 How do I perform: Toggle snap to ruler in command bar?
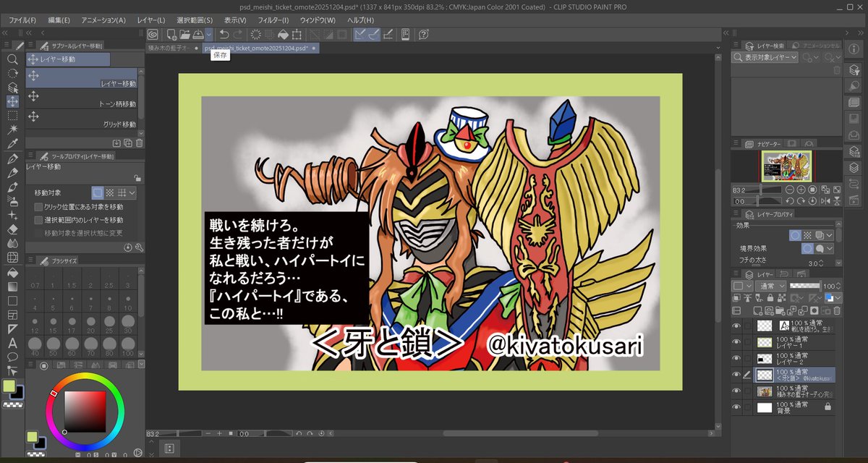pyautogui.click(x=359, y=34)
